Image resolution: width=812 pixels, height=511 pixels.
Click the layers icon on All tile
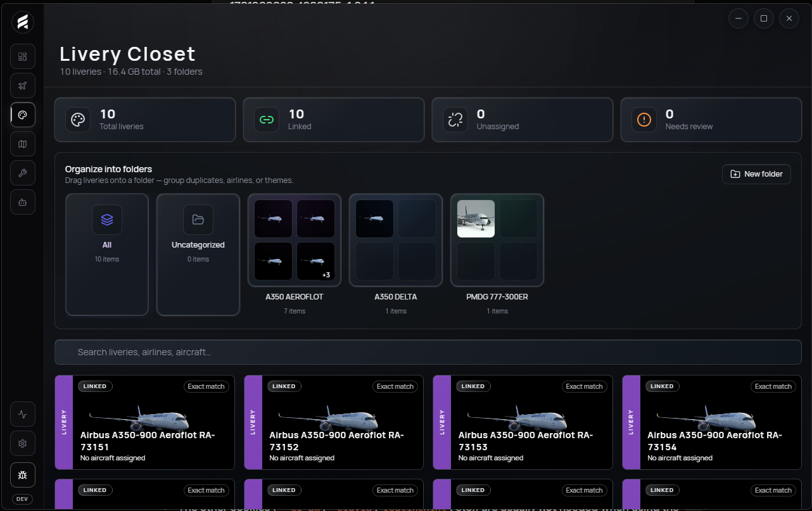pyautogui.click(x=107, y=220)
